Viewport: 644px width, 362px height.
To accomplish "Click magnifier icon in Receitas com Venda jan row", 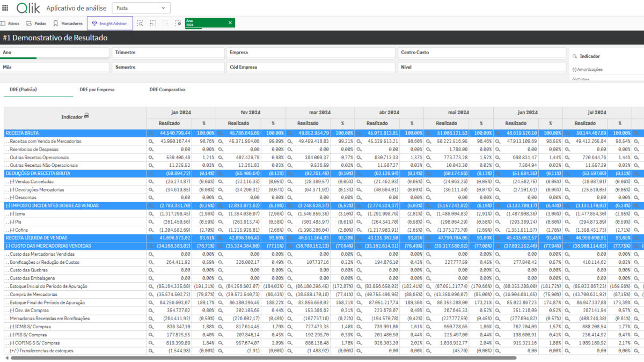I will point(151,141).
